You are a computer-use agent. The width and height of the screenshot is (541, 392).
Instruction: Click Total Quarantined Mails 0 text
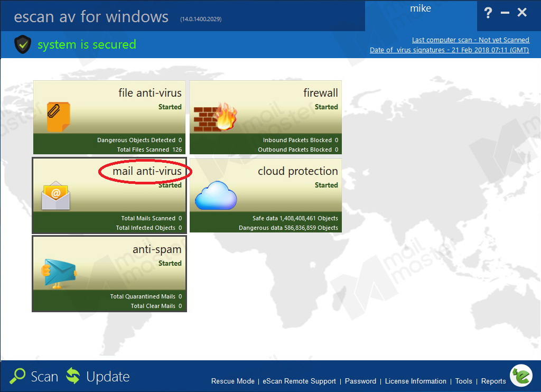click(x=146, y=297)
